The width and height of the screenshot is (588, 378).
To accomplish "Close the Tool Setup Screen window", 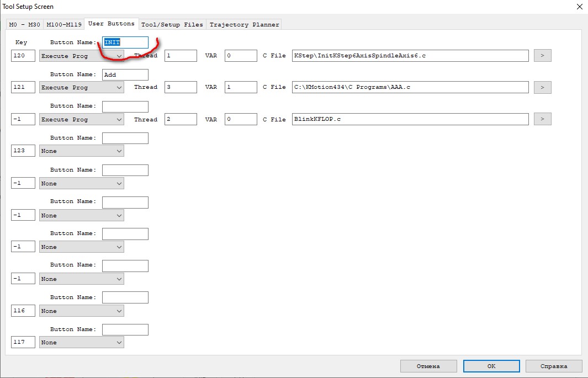I will 579,7.
